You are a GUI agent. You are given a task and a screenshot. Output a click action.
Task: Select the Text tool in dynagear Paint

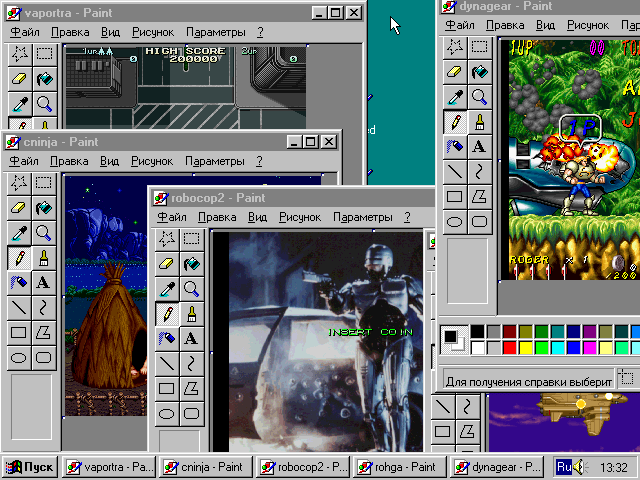(480, 146)
